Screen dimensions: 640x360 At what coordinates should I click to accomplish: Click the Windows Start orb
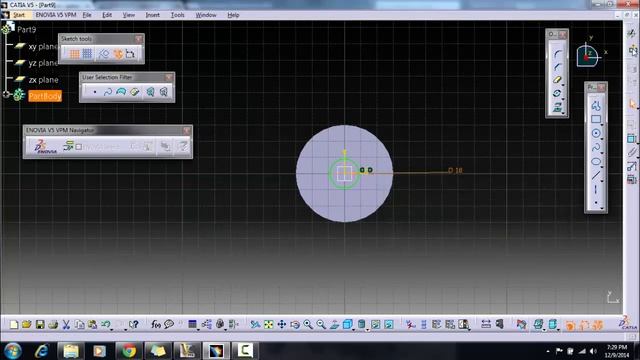click(x=13, y=351)
